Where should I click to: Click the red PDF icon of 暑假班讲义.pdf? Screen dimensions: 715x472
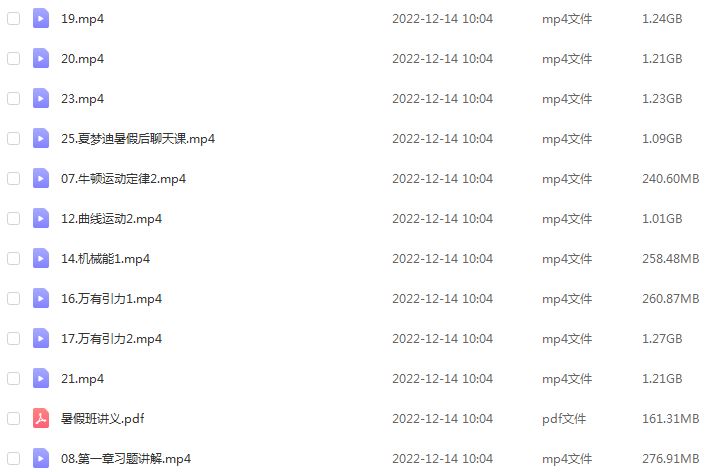[41, 418]
